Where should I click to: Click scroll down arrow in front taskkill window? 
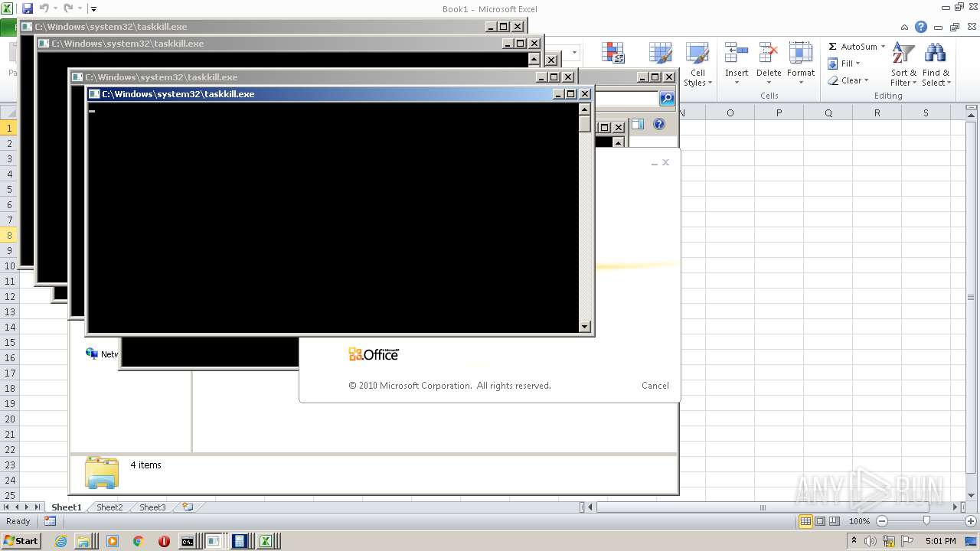(585, 327)
